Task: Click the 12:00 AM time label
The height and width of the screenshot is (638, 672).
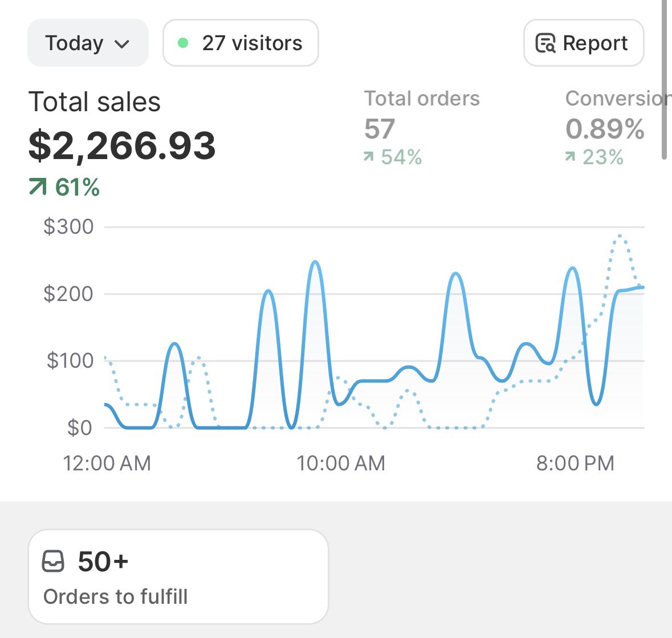Action: (107, 464)
